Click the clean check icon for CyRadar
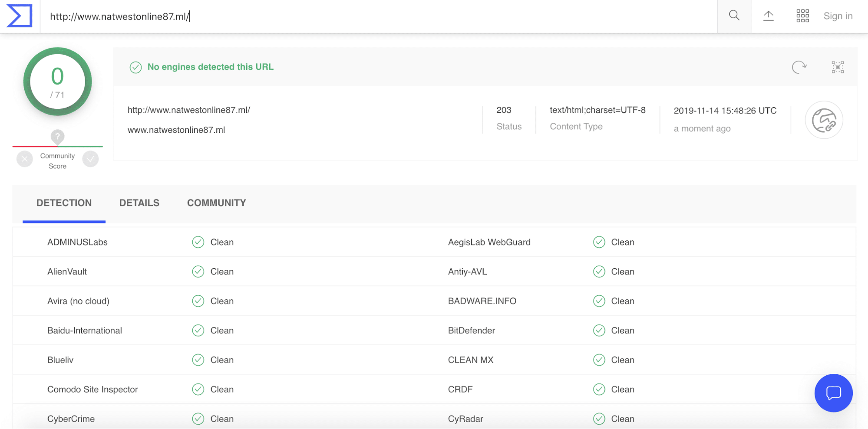The width and height of the screenshot is (868, 429). coord(599,419)
